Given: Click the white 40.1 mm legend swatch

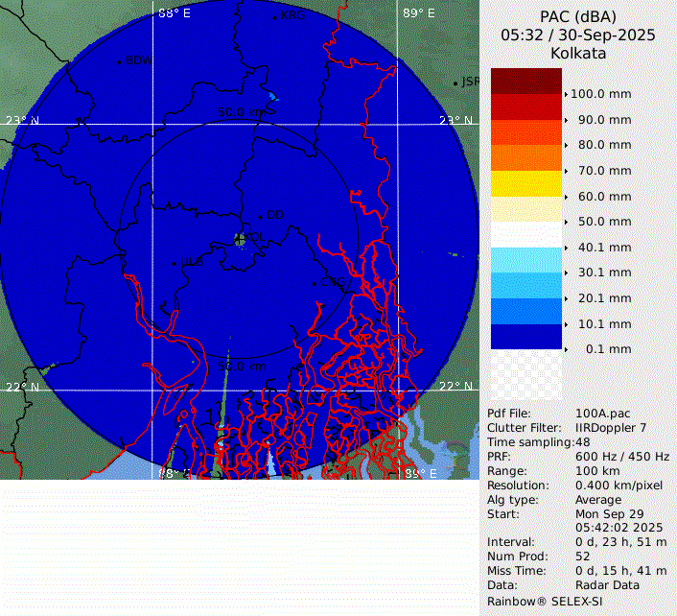Looking at the screenshot, I should point(525,234).
